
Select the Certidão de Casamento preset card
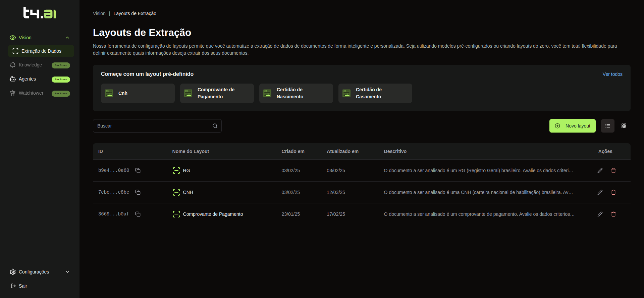pos(375,93)
